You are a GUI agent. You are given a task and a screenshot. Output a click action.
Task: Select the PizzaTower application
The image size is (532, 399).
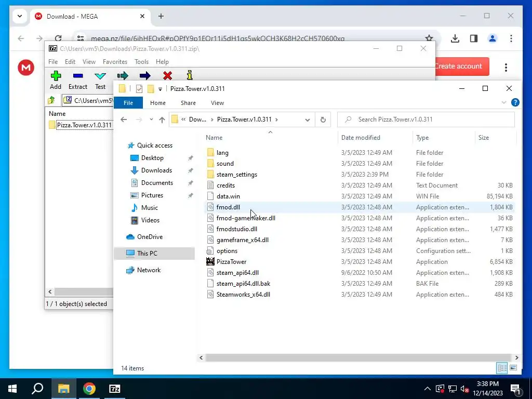[231, 262]
